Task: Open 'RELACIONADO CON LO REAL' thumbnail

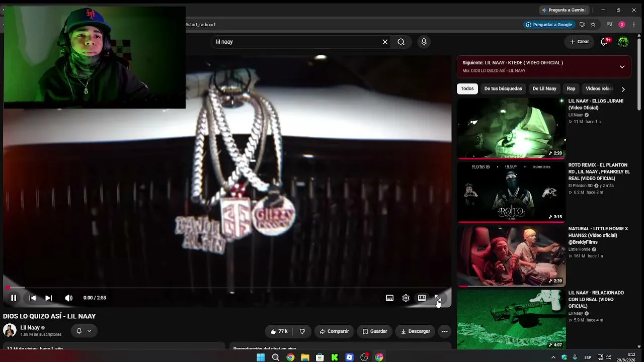Action: point(511,319)
